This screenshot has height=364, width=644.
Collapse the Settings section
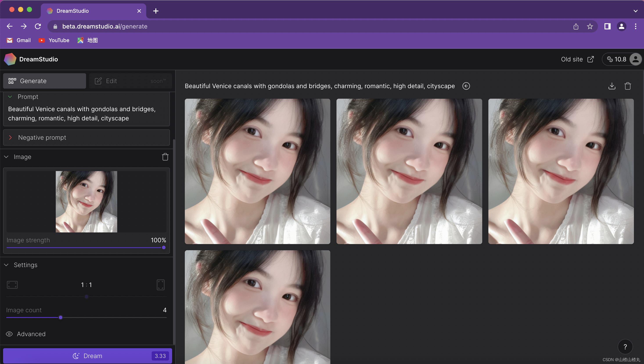(7, 265)
